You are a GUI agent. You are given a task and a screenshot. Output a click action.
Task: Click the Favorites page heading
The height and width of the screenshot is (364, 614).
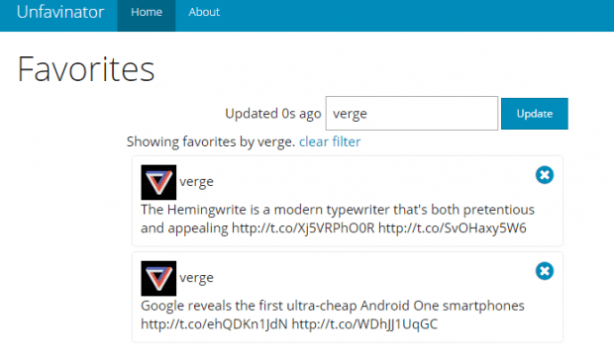point(86,69)
